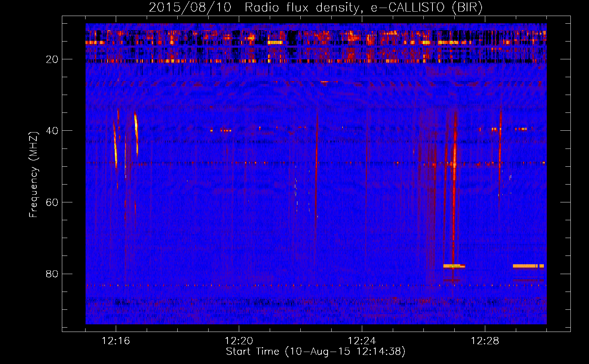Select the 'Frequency (MHZ)' y-axis label
Image resolution: width=589 pixels, height=364 pixels.
[x=33, y=175]
